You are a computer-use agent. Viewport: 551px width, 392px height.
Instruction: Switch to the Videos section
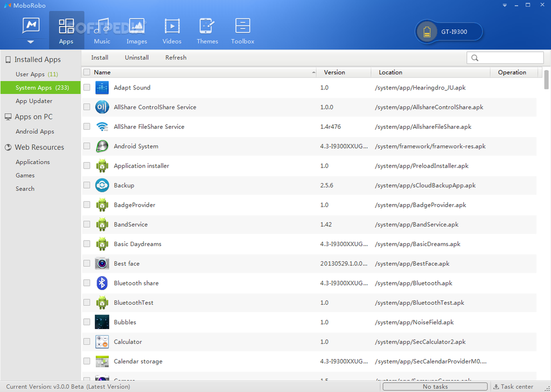click(172, 31)
